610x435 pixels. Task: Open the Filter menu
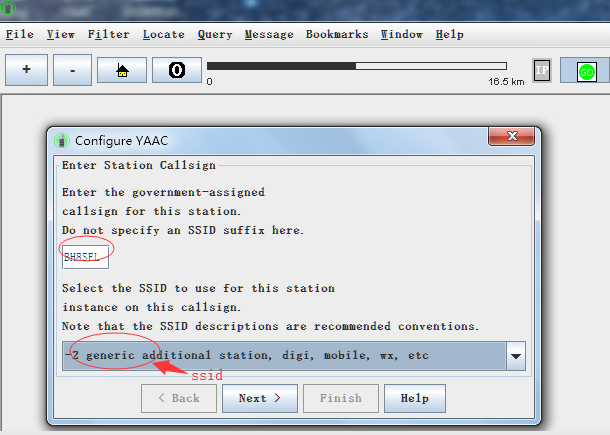[108, 34]
